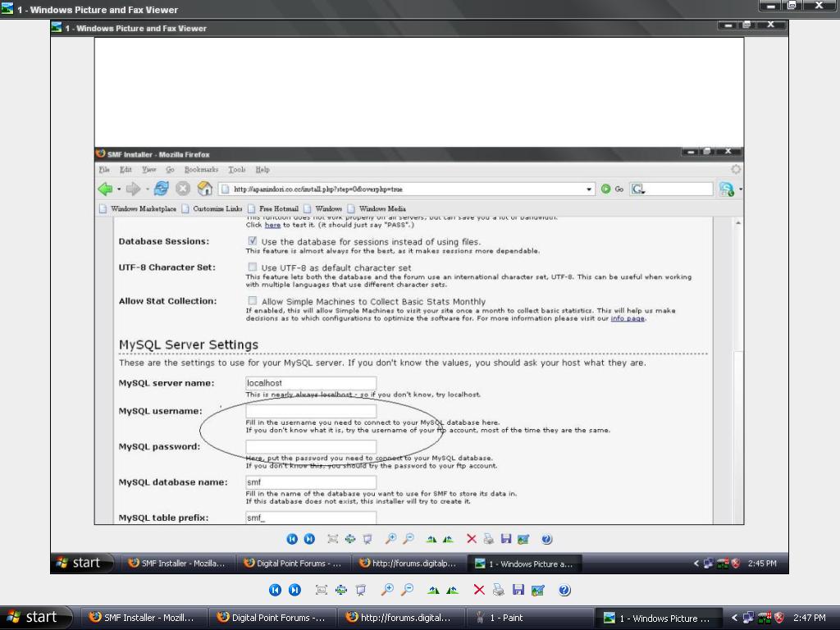
Task: Open the Windows Media bookmark
Action: (377, 208)
